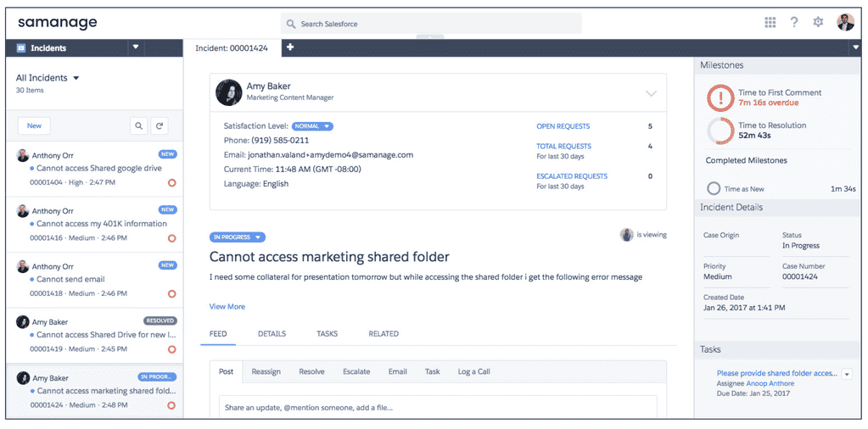Click the help question mark icon
Viewport: 868px width, 429px height.
coord(794,22)
